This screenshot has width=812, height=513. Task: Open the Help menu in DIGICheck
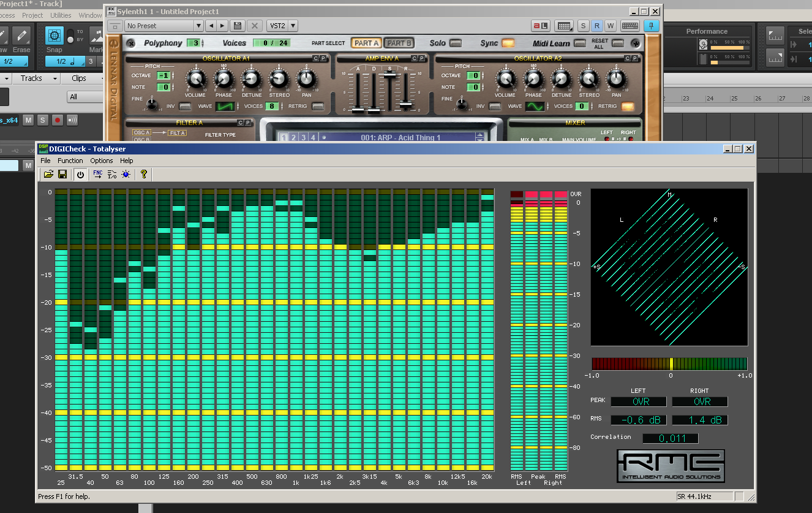tap(126, 161)
